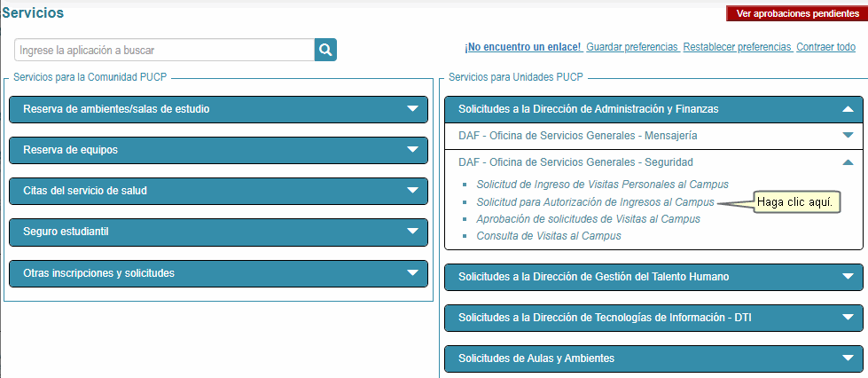This screenshot has height=378, width=868.
Task: Open Consulta de Visitas al Campus
Action: tap(548, 236)
